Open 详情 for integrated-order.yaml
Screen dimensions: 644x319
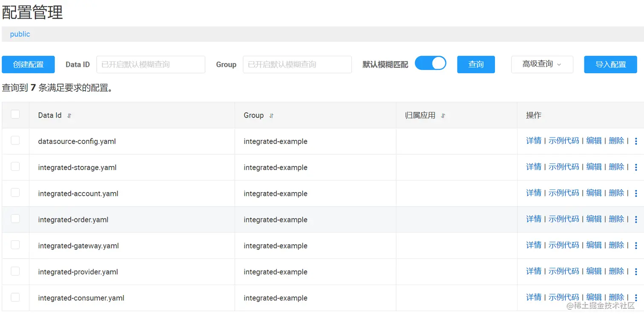coord(534,219)
